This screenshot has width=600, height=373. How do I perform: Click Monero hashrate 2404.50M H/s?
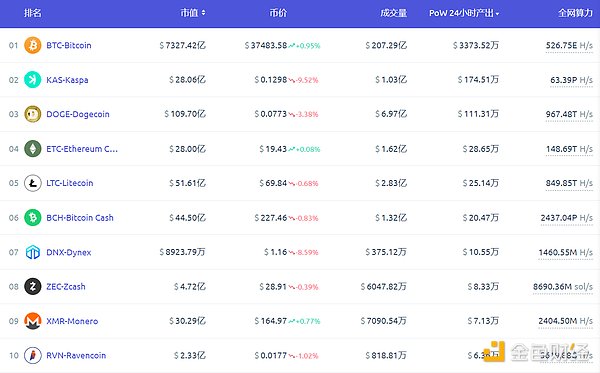coord(566,321)
